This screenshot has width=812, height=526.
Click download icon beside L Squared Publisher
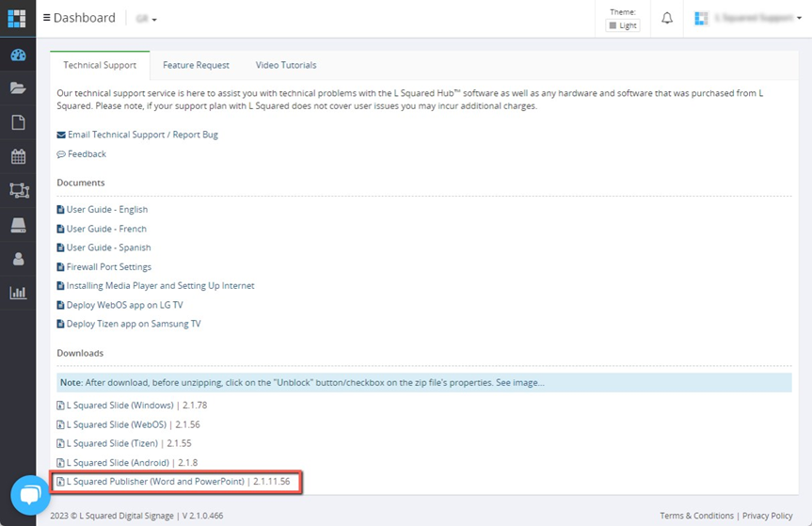point(60,482)
